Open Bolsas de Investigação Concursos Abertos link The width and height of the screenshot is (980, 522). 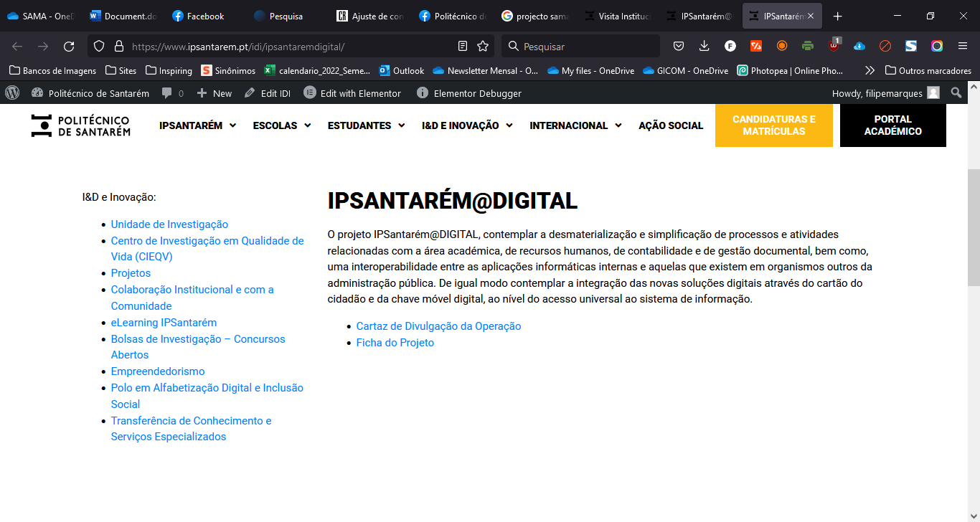[x=198, y=347]
